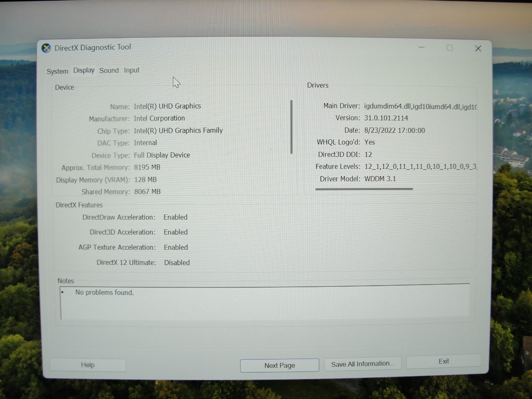Click the 'Display Memory (VRAM):' label
This screenshot has width=532, height=399.
click(93, 180)
